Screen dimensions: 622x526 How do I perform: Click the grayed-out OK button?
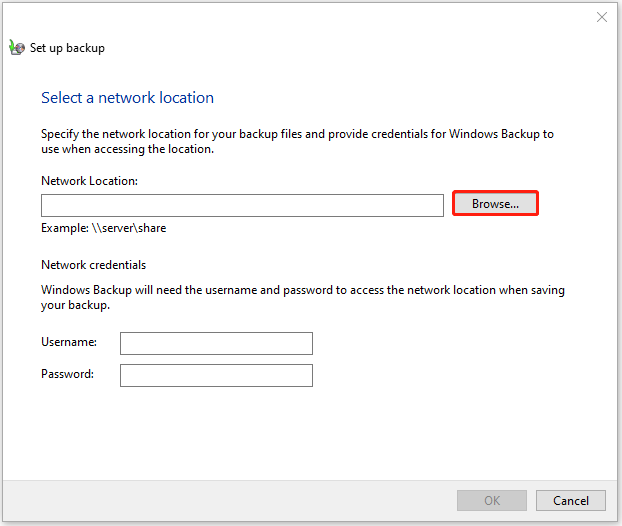[491, 500]
